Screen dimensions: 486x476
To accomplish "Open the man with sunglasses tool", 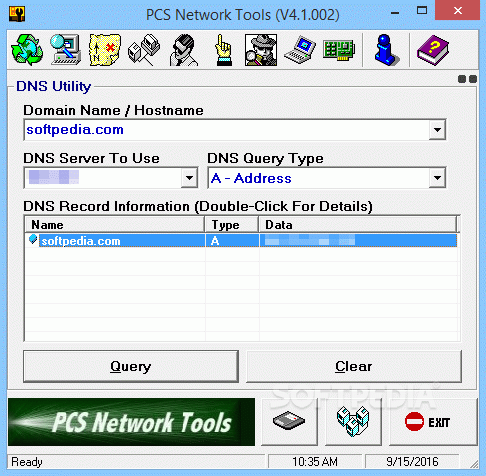I will pyautogui.click(x=184, y=50).
